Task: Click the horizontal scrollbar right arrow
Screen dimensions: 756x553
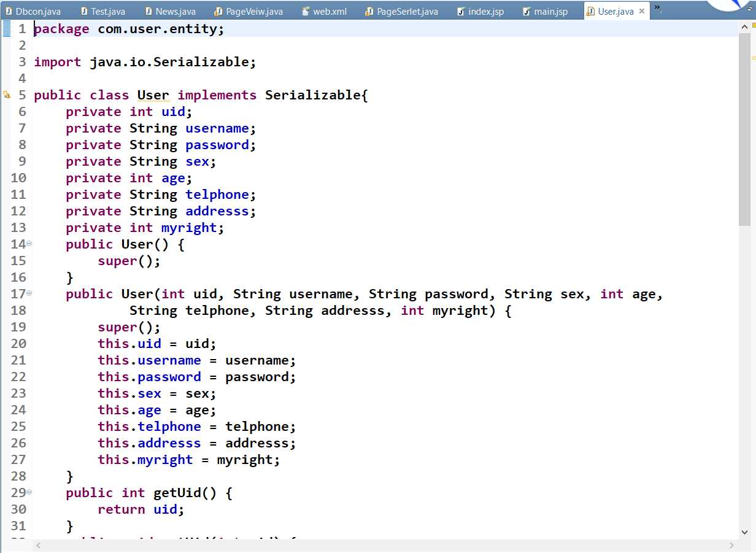Action: click(x=731, y=545)
